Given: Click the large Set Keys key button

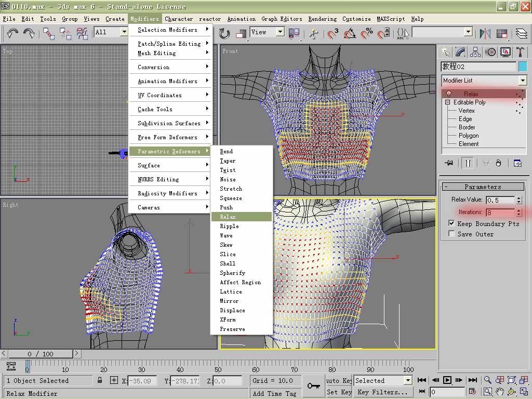Looking at the screenshot, I should coord(313,386).
